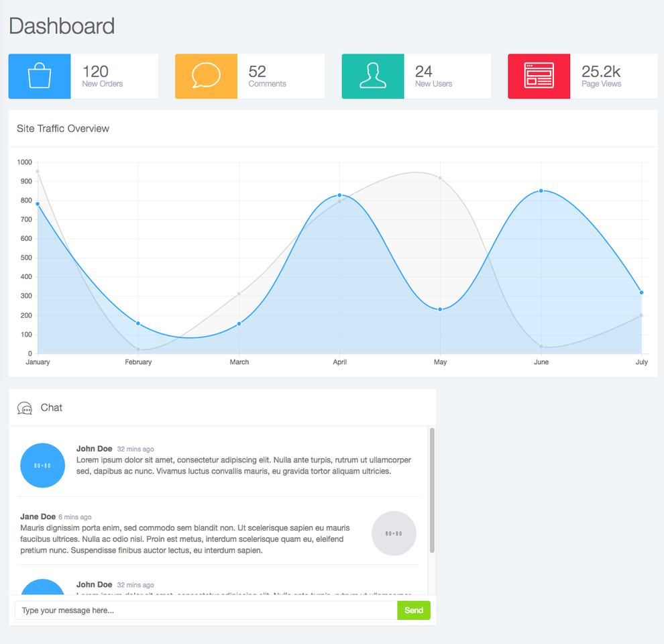664x644 pixels.
Task: Select the blue February data point on chart
Action: tap(138, 323)
